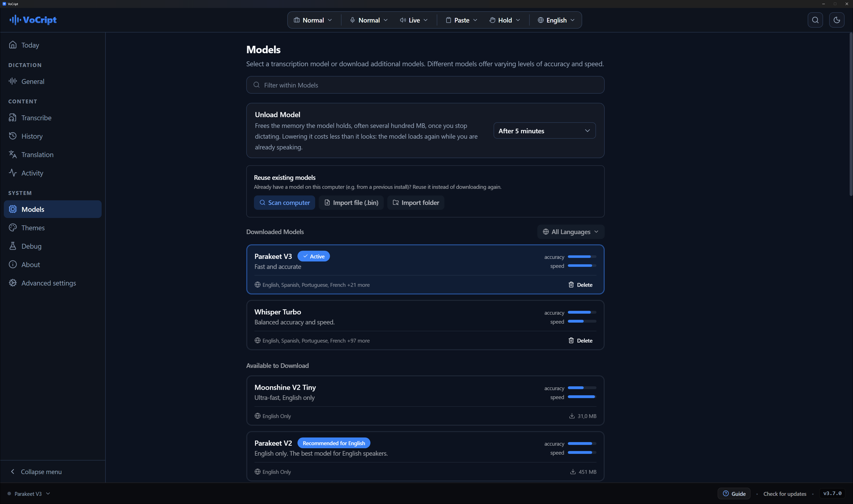Click the Active badge on Parakeet V3

(x=313, y=256)
